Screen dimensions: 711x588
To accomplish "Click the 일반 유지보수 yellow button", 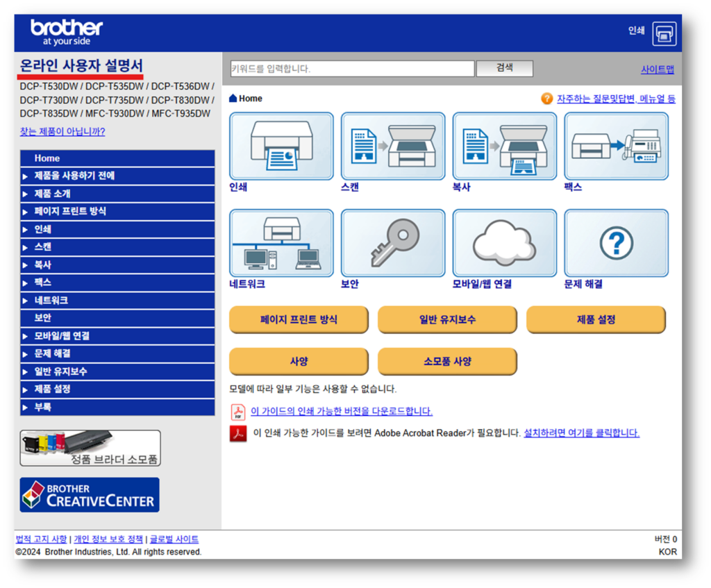I will 448,319.
